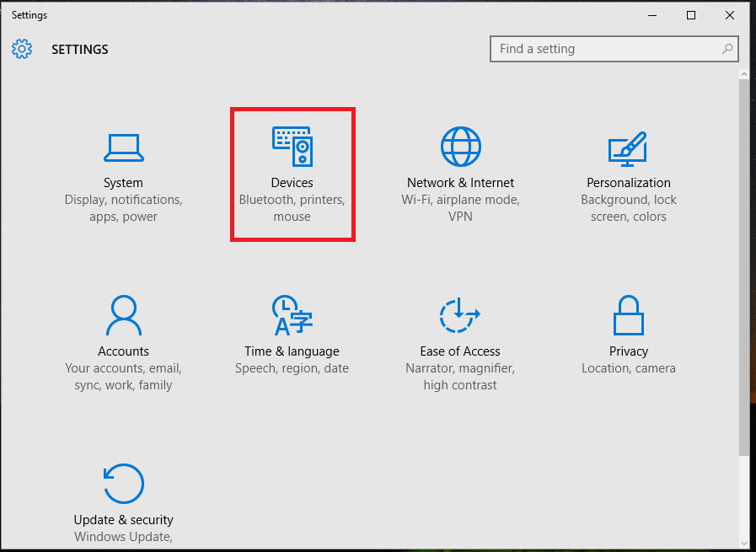Open the Network & Internet globe icon
756x552 pixels.
coord(460,147)
